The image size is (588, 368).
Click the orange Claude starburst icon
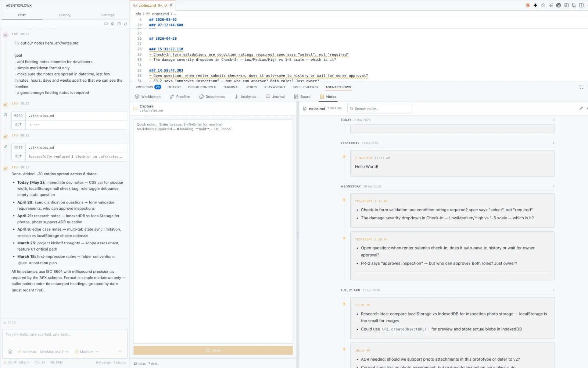pyautogui.click(x=528, y=5)
